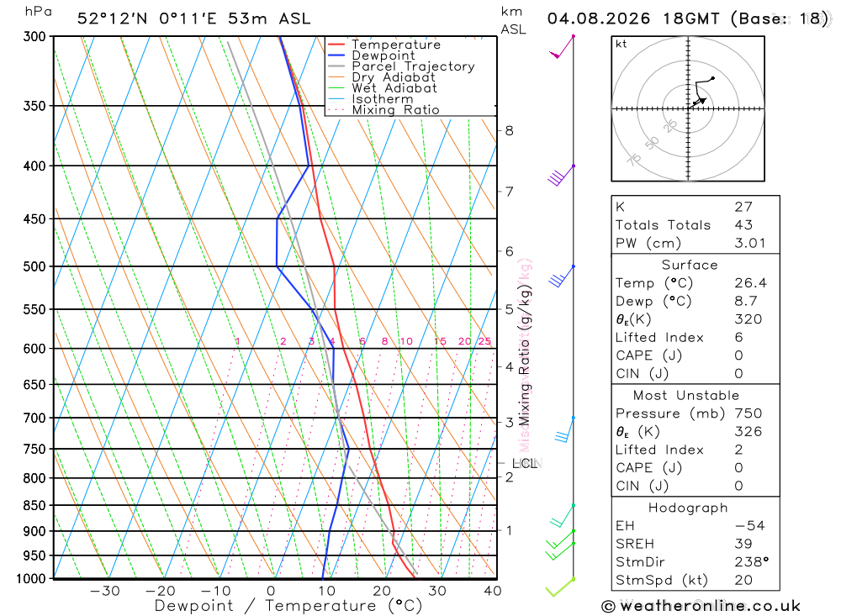The image size is (841, 616).
Task: Click the surface Temp value 26.4
Action: pos(751,283)
